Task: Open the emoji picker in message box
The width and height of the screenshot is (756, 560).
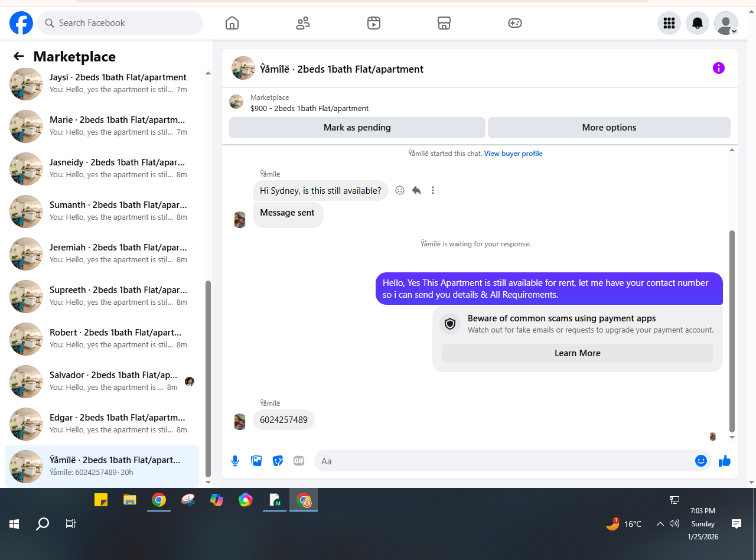Action: tap(701, 461)
